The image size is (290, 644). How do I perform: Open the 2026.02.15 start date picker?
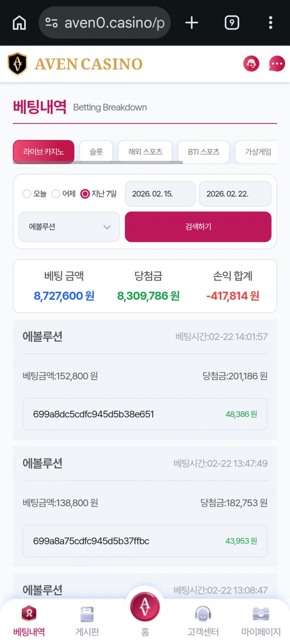(x=160, y=194)
